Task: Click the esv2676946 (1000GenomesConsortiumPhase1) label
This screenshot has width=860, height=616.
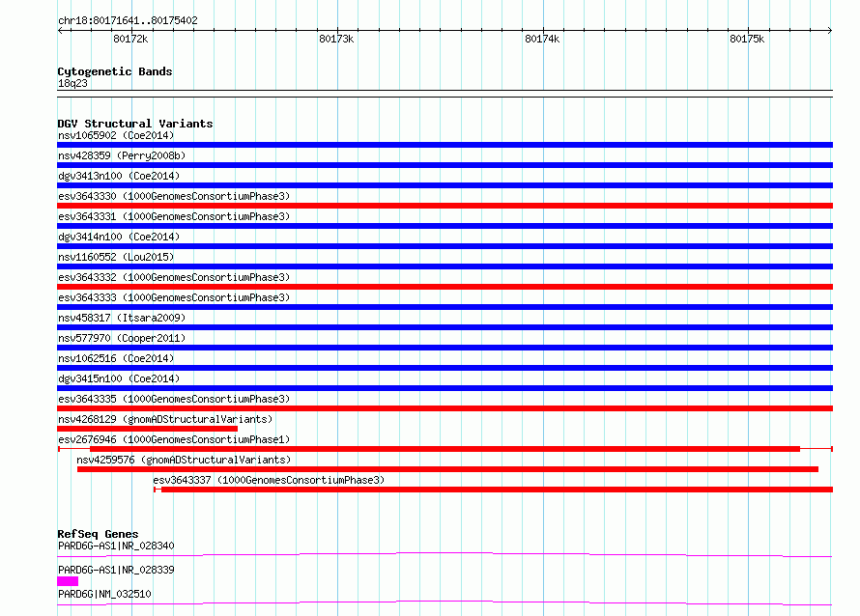Action: (174, 439)
